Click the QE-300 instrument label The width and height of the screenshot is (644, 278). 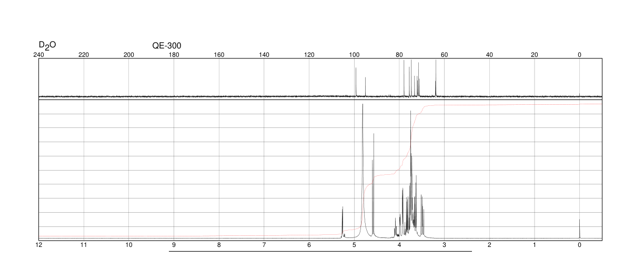(167, 46)
